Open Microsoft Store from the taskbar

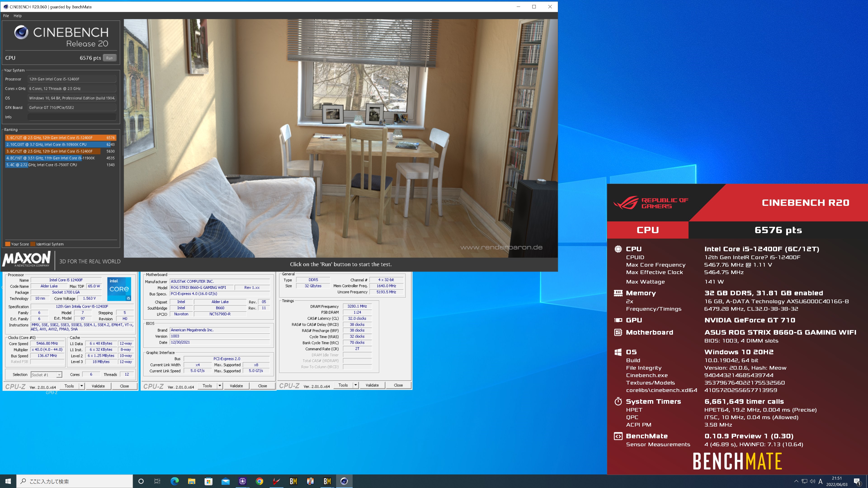(x=209, y=481)
